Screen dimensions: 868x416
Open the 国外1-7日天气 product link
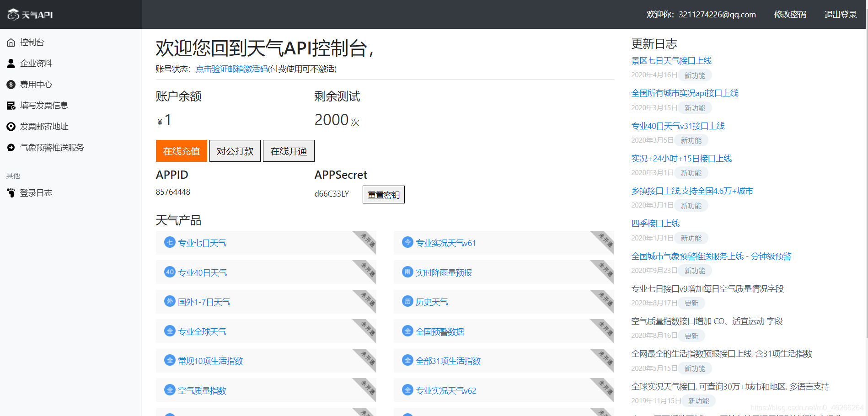pos(204,302)
